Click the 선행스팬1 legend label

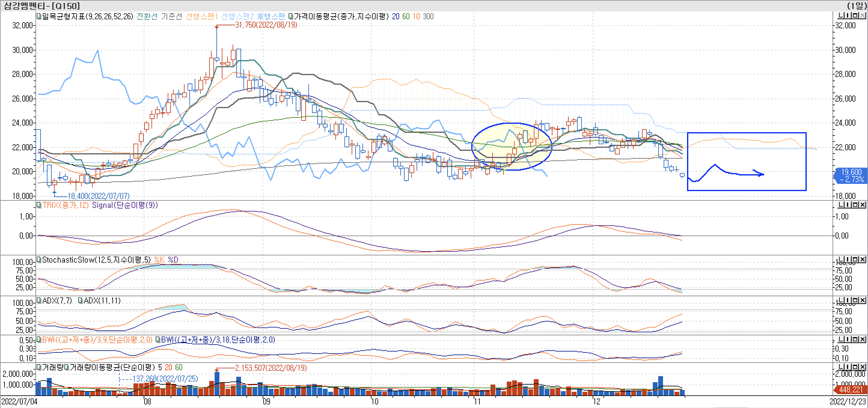tap(201, 16)
